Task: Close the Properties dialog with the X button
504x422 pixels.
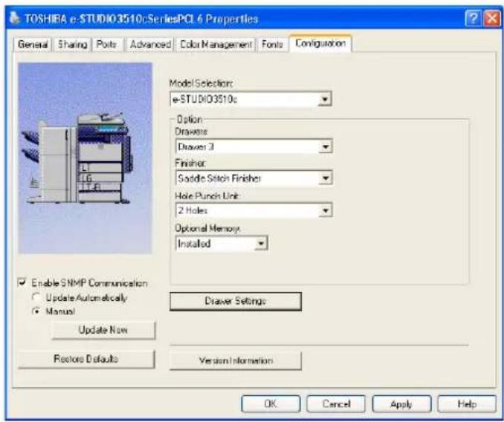Action: (492, 19)
